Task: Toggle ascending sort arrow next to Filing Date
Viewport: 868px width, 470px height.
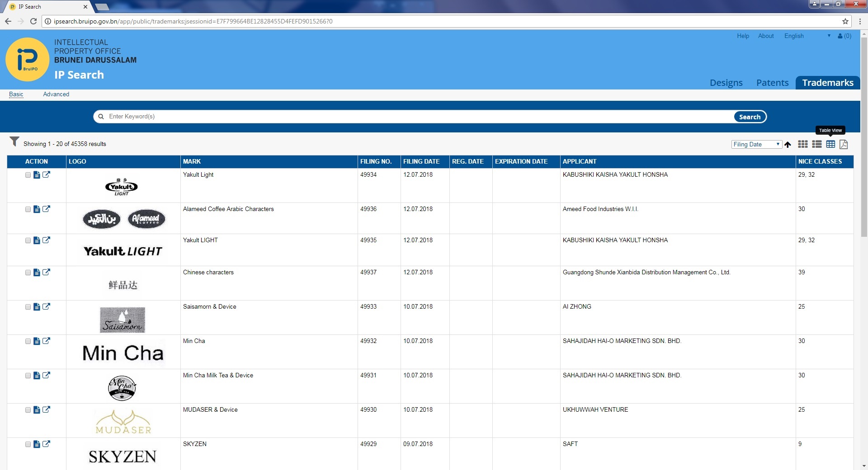Action: [x=788, y=145]
